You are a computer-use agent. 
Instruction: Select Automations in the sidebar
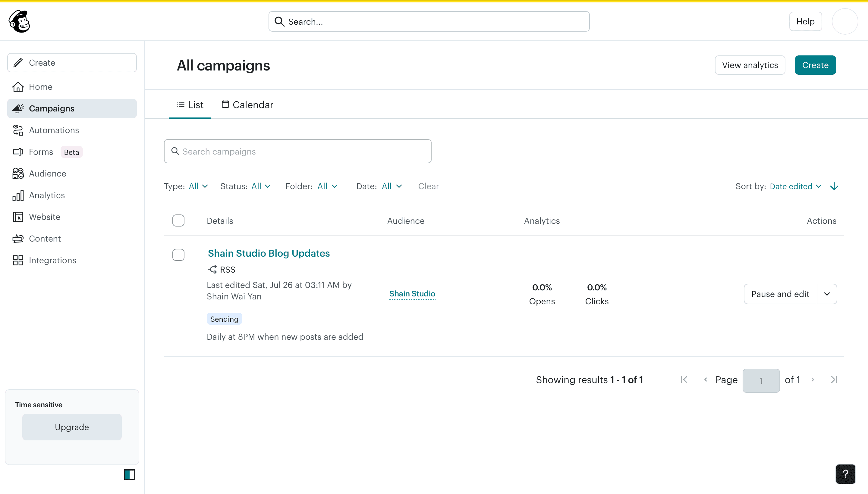54,130
